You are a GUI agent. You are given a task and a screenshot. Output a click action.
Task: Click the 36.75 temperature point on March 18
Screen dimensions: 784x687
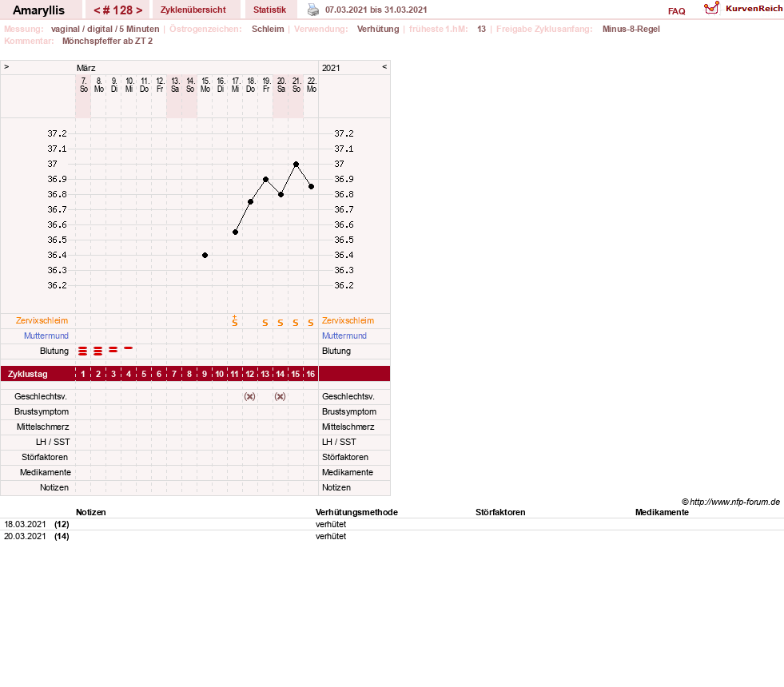click(250, 202)
